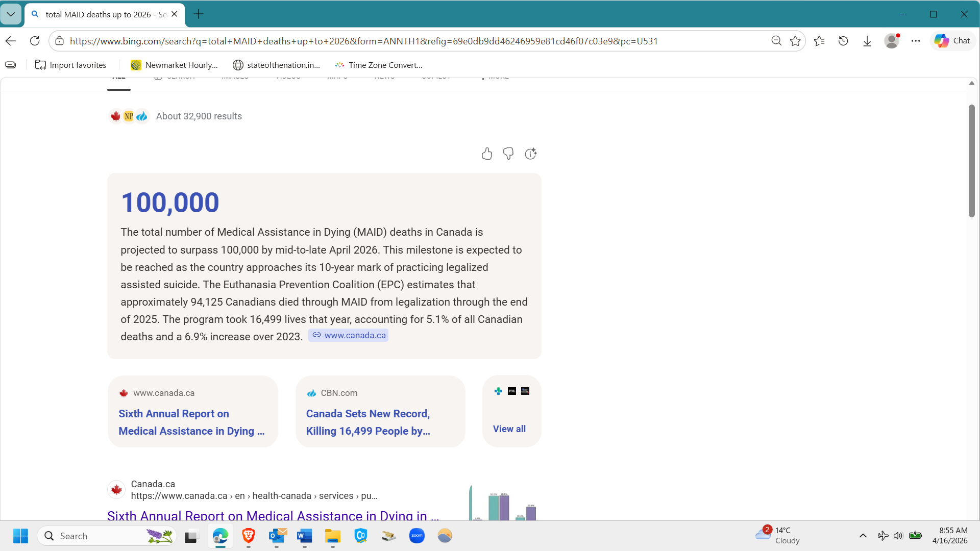Open Settings and more ellipsis menu
Screen dimensions: 980x551
(x=916, y=41)
